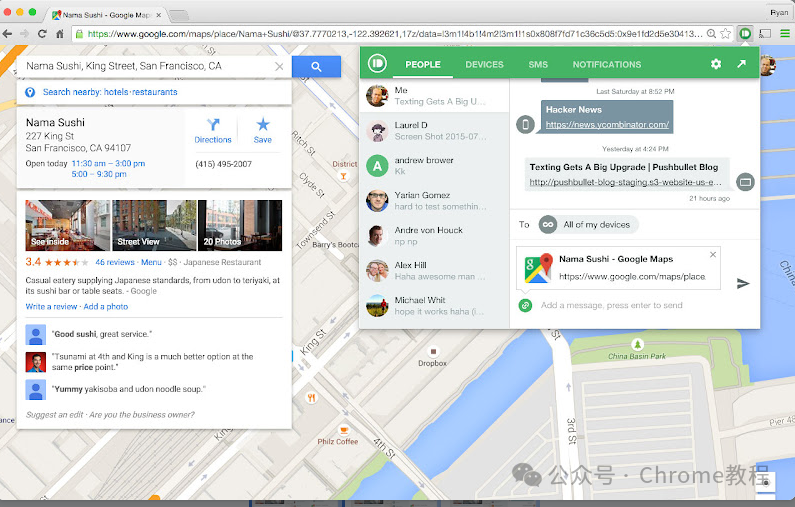Open the Chrome hamburger menu
The image size is (795, 507).
pyautogui.click(x=785, y=34)
